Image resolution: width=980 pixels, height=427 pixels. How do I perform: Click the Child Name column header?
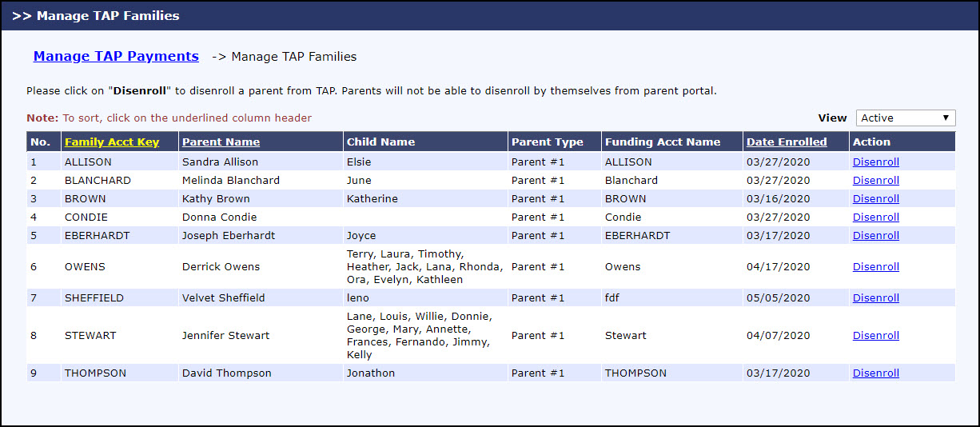click(380, 142)
